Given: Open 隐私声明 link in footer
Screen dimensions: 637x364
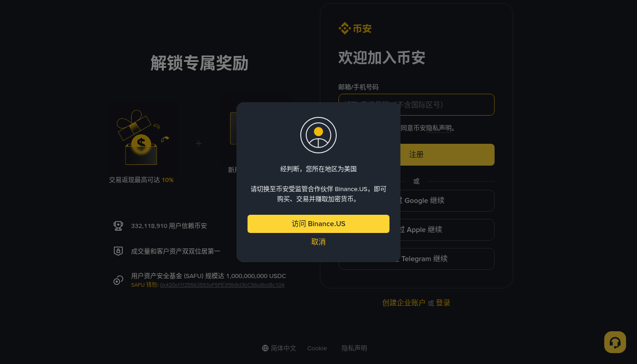Looking at the screenshot, I should coord(354,348).
